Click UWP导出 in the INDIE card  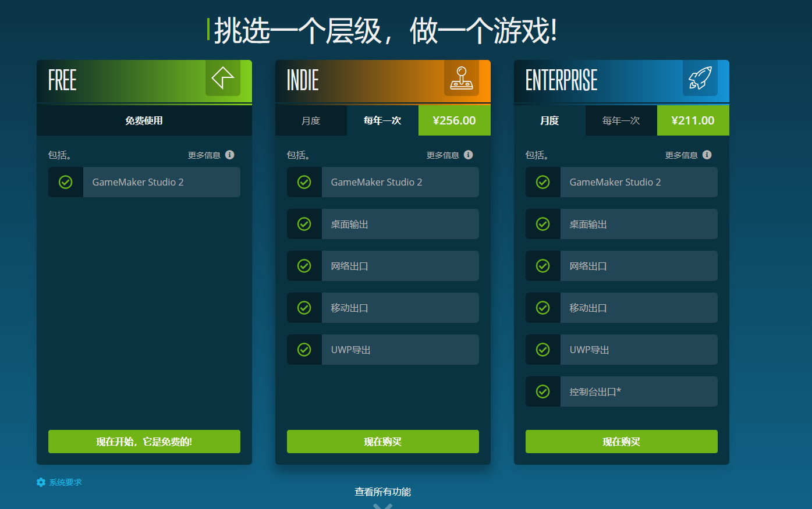(351, 350)
